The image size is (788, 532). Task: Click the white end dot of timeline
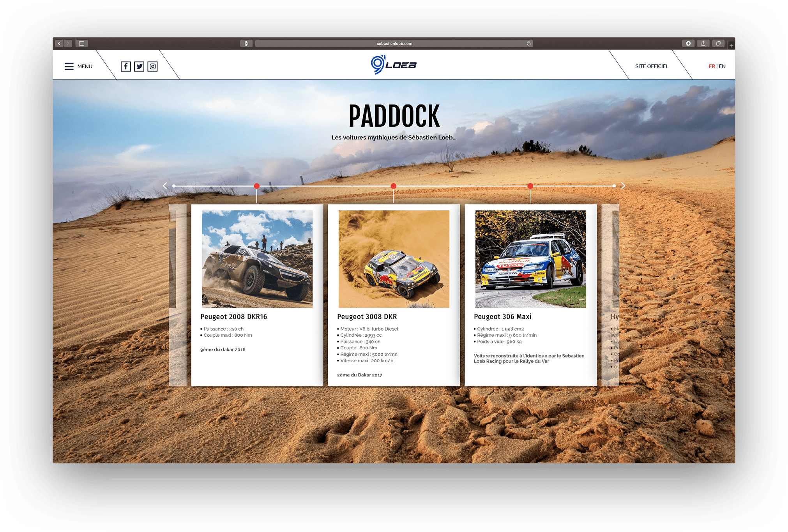[x=614, y=186]
